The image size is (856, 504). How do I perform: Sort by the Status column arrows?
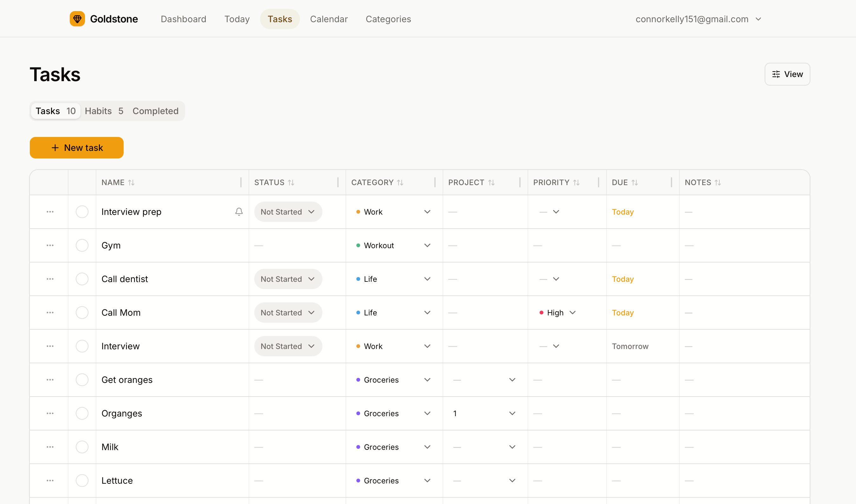coord(291,182)
